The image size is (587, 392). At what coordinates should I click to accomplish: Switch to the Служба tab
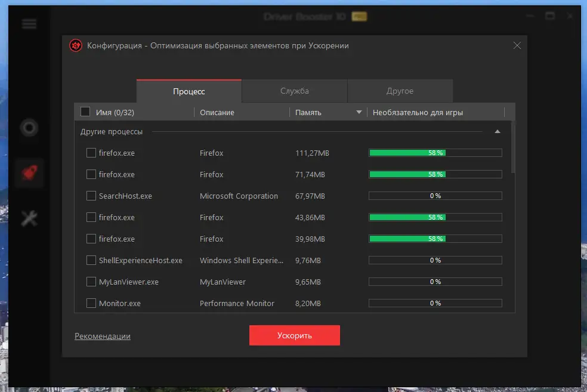(295, 91)
